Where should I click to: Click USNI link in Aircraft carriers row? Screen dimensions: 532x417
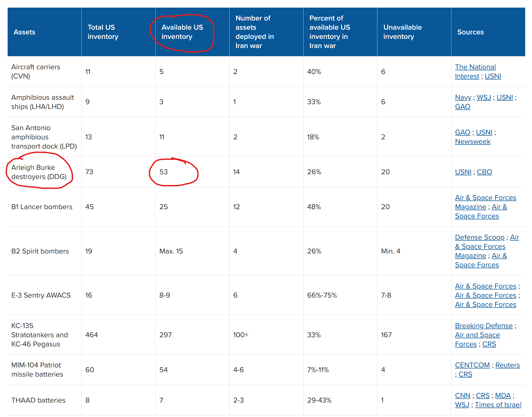point(493,76)
